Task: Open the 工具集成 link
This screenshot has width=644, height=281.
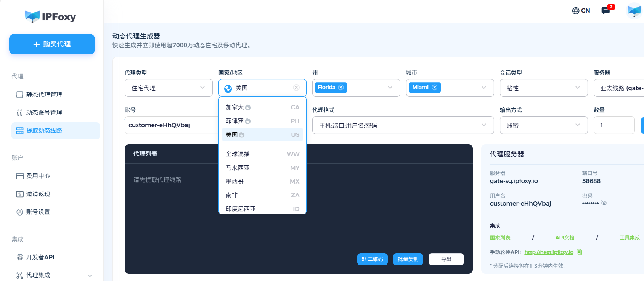Action: pyautogui.click(x=630, y=238)
